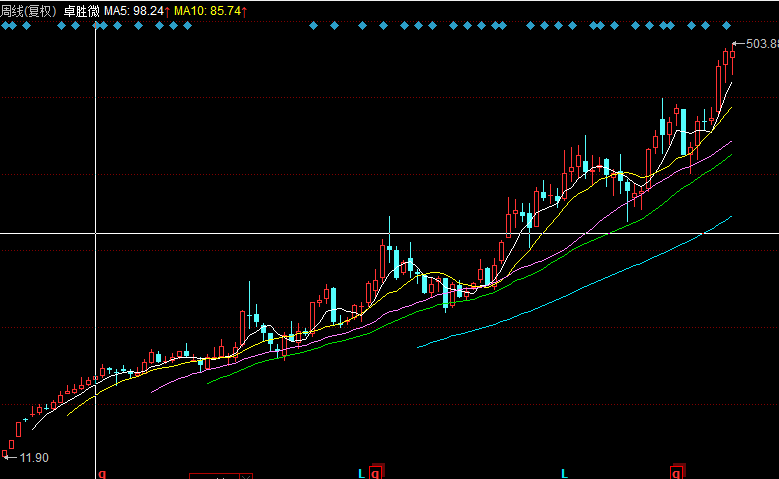Click the cyan L marker beside the middle q box
779x479 pixels.
[x=361, y=473]
